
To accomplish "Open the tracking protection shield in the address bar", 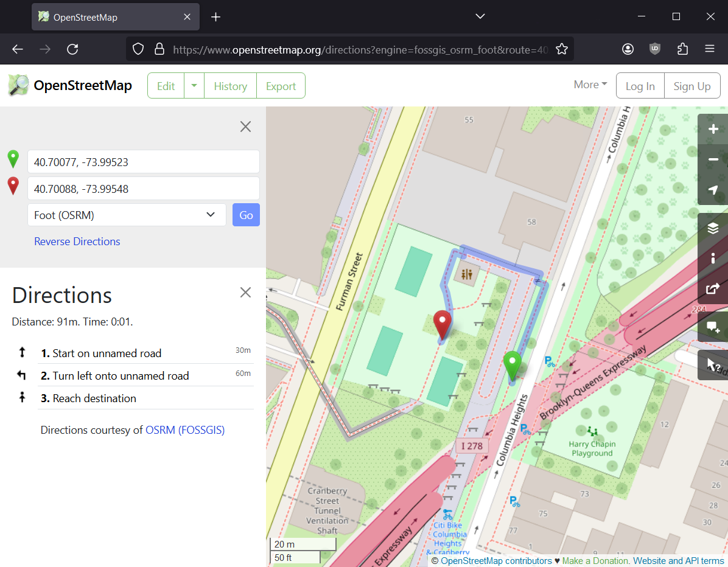I will (138, 49).
